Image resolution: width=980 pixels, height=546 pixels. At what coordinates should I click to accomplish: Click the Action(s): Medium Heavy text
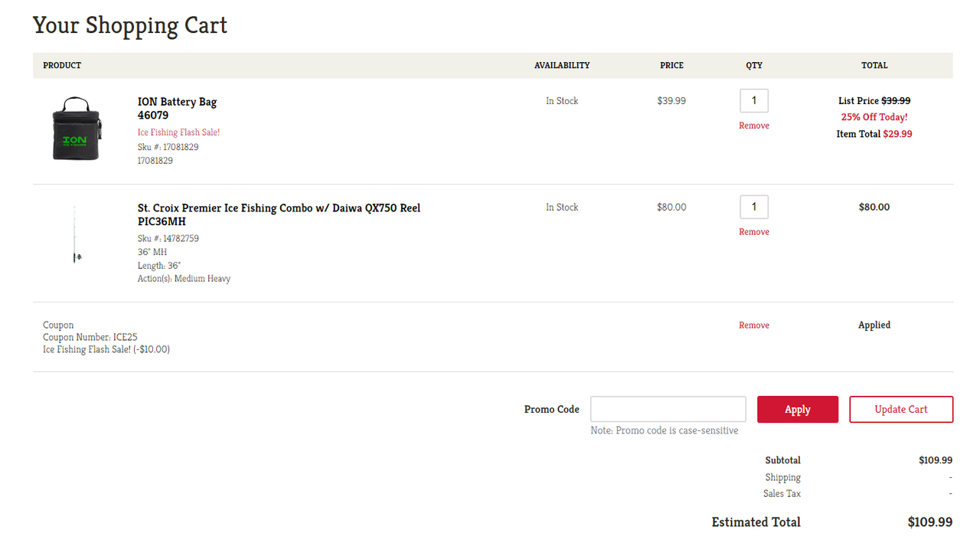point(184,279)
